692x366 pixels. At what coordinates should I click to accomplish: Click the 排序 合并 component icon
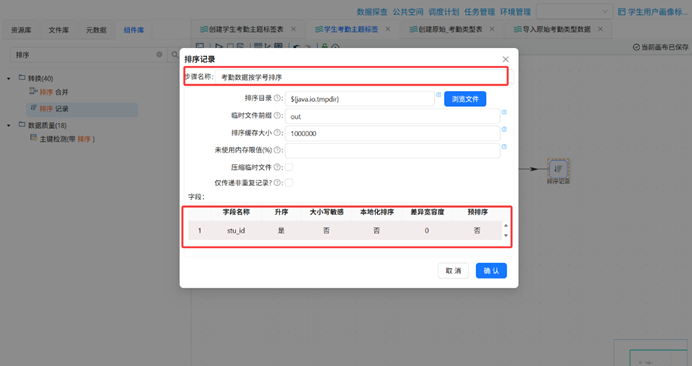click(x=33, y=91)
